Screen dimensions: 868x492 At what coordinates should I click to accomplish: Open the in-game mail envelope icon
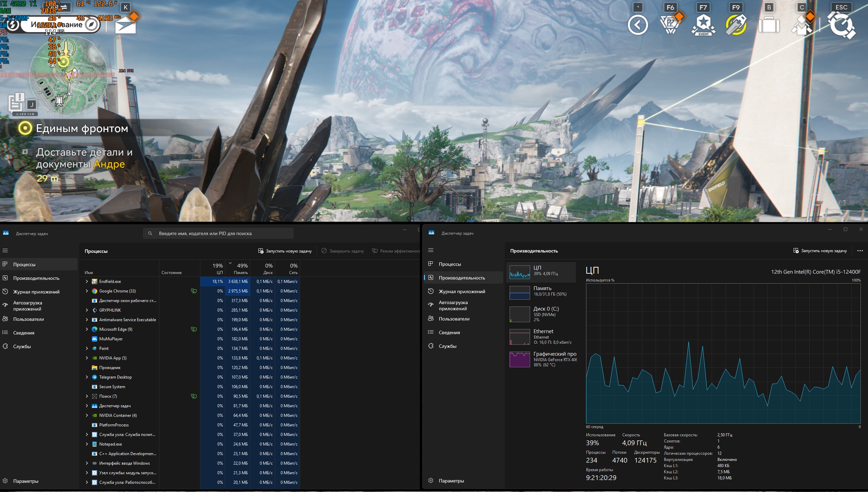pyautogui.click(x=125, y=26)
